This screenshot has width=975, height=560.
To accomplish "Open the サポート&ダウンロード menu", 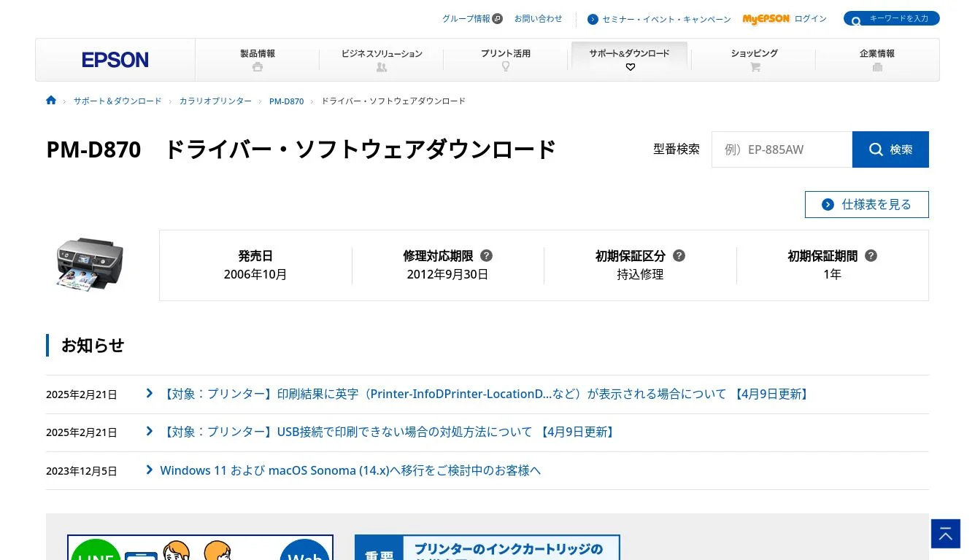I will (629, 60).
